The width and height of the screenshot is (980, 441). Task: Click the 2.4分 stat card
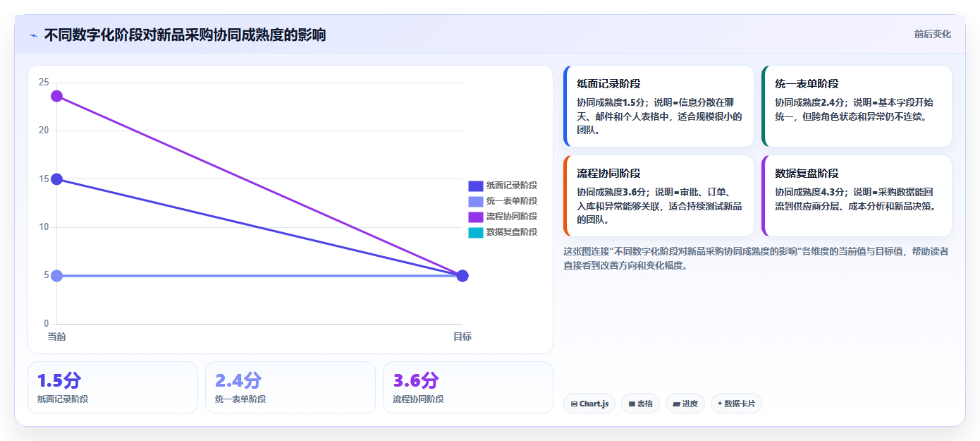click(x=290, y=387)
